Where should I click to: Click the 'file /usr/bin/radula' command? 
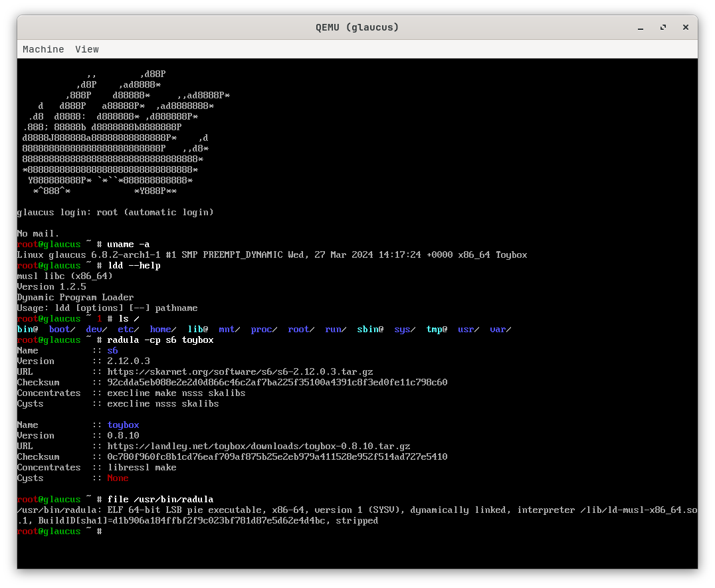pos(160,500)
